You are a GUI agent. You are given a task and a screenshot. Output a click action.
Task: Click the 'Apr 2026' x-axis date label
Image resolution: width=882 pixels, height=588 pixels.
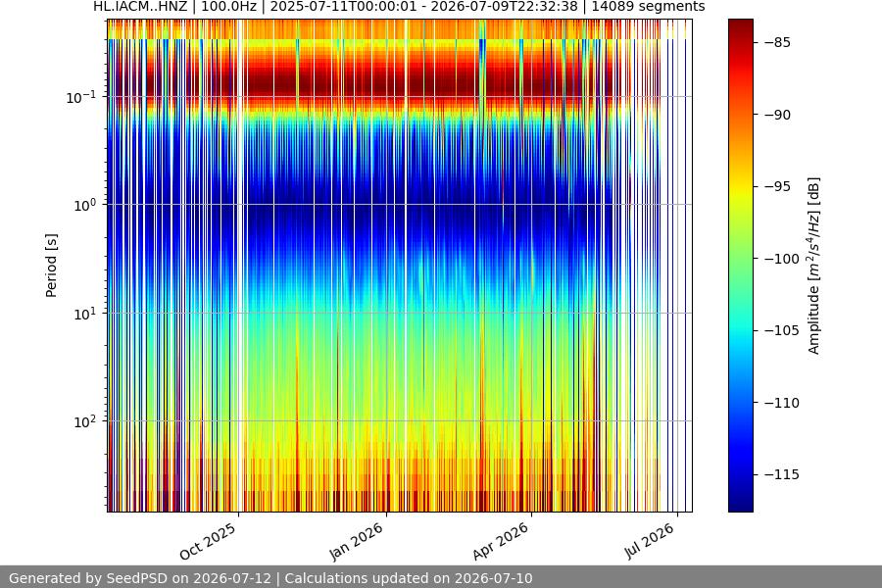coord(501,541)
